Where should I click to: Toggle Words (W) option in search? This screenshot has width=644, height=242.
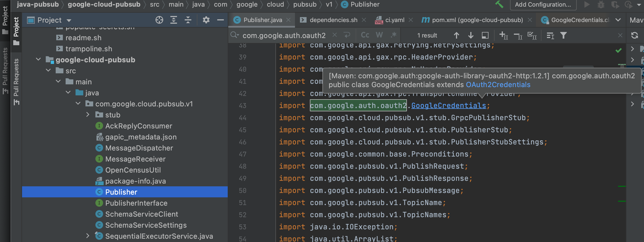tap(379, 35)
